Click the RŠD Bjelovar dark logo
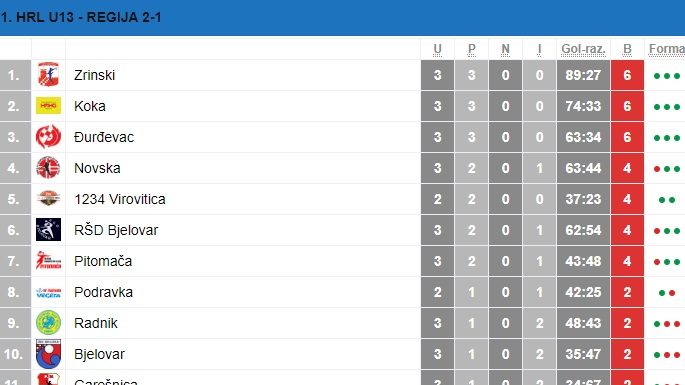The image size is (685, 385). pos(48,230)
